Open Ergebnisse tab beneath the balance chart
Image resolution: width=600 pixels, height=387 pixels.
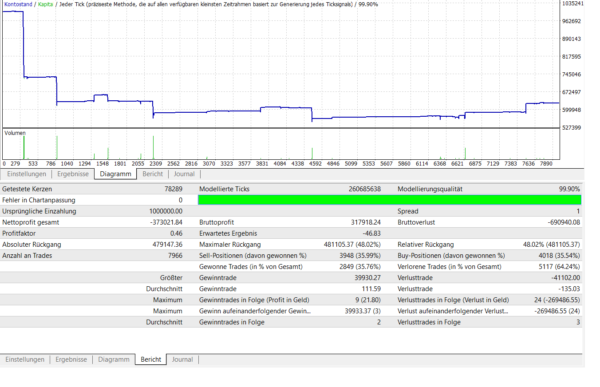[73, 174]
